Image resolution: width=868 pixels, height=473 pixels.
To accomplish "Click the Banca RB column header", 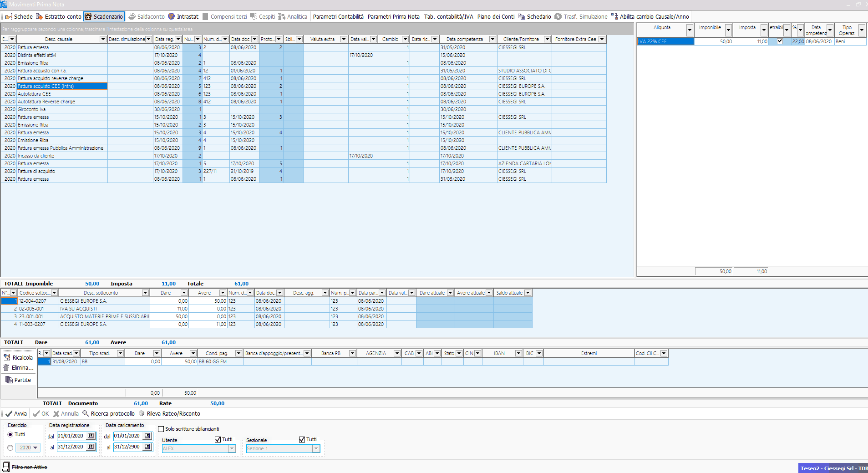I will (330, 353).
